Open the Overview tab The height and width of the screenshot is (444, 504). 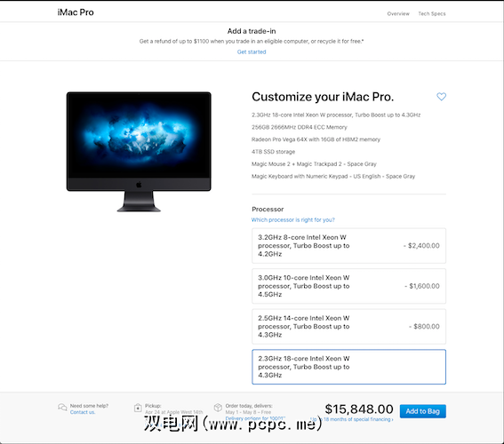(398, 13)
